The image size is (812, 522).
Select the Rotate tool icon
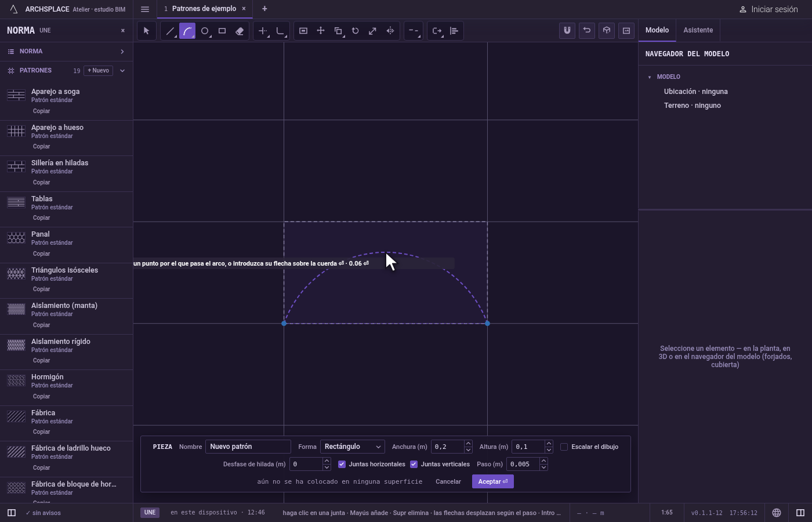(356, 31)
